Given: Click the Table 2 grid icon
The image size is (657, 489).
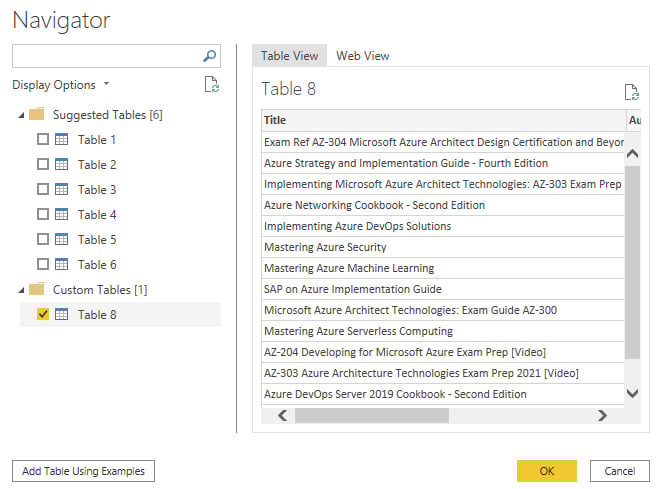Looking at the screenshot, I should tap(62, 164).
